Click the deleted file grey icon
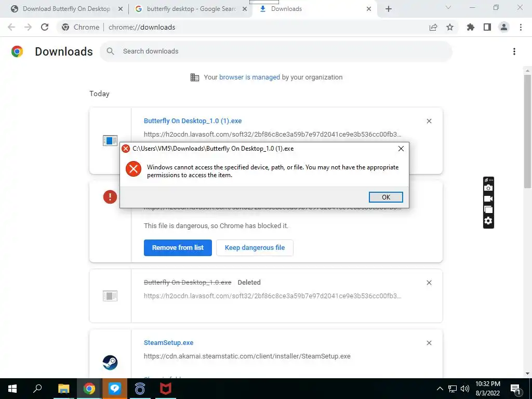The height and width of the screenshot is (399, 532). pos(110,296)
